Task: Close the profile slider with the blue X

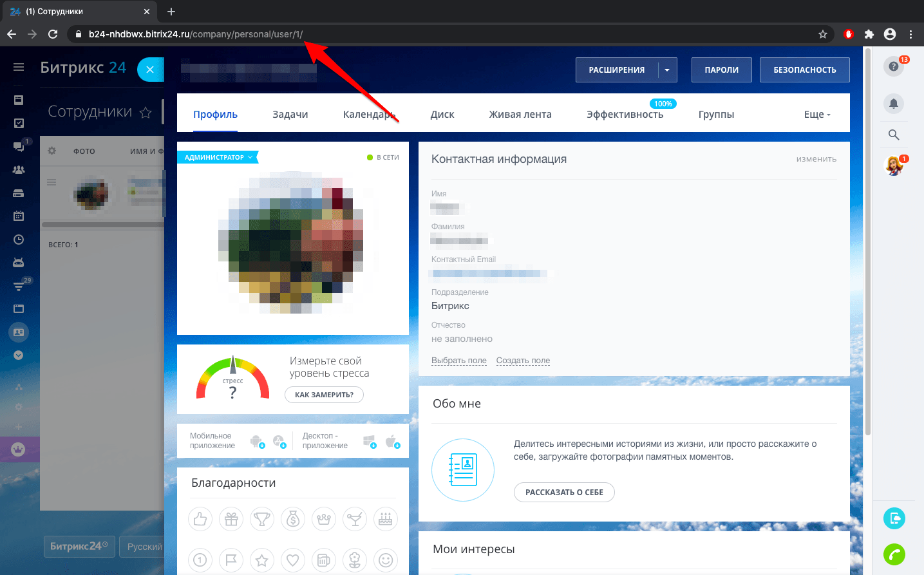Action: [150, 70]
